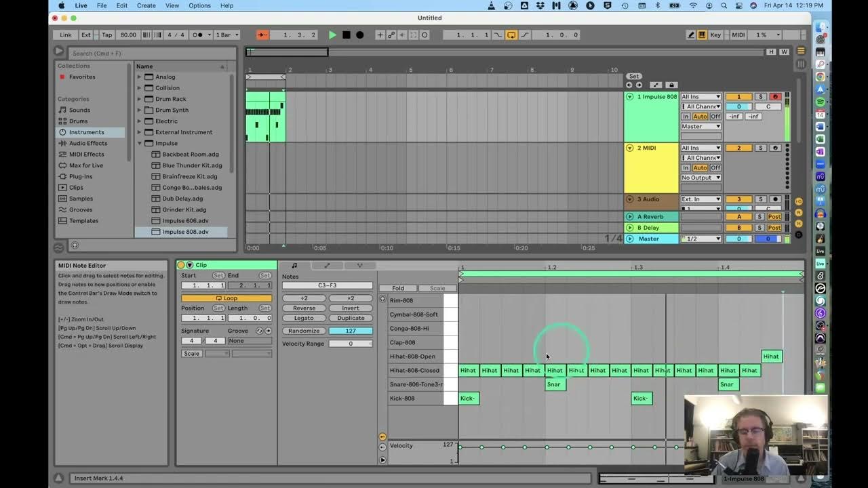Toggle the Draw Mode pencil icon
The height and width of the screenshot is (488, 868).
(x=691, y=35)
